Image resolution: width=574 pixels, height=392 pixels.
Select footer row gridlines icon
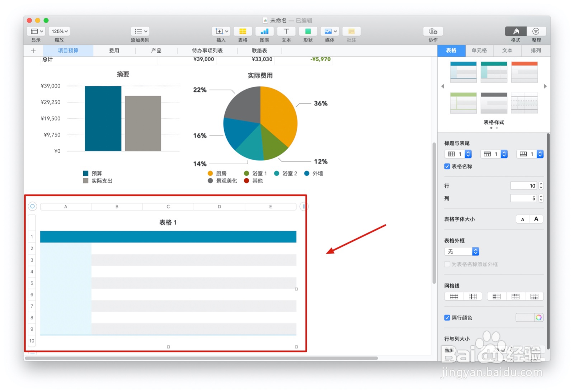(535, 296)
